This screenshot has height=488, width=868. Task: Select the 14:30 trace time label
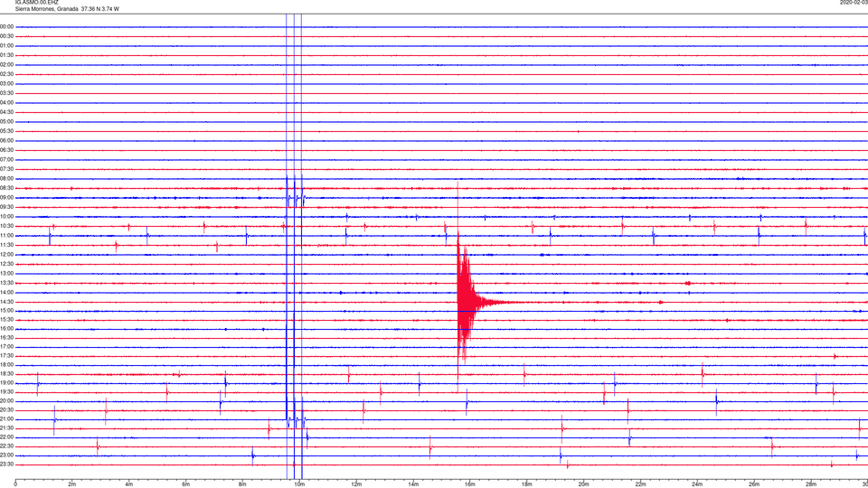coord(6,302)
